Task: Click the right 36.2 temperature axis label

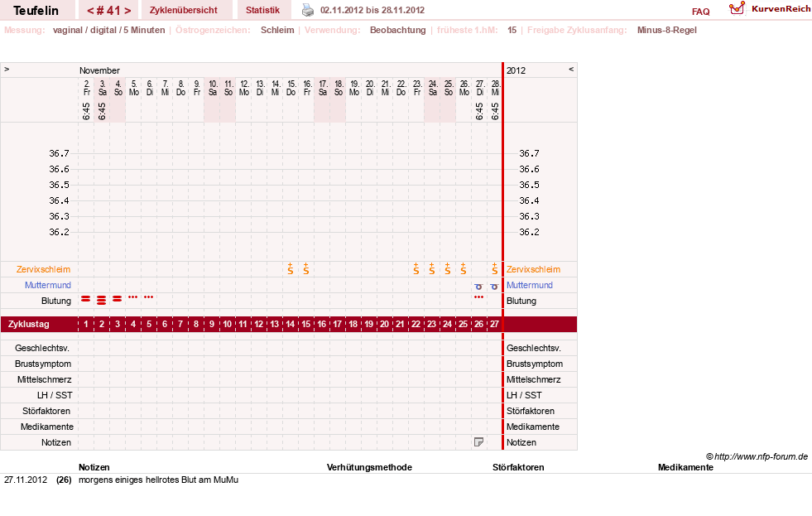Action: [x=529, y=232]
